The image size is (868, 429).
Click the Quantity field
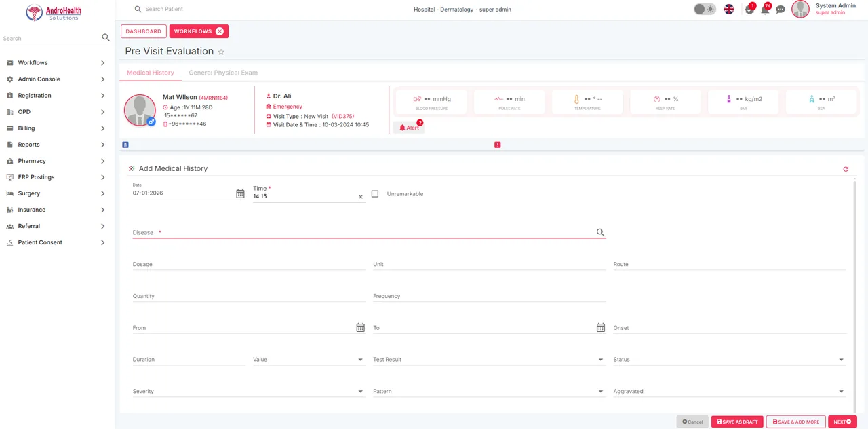[248, 296]
